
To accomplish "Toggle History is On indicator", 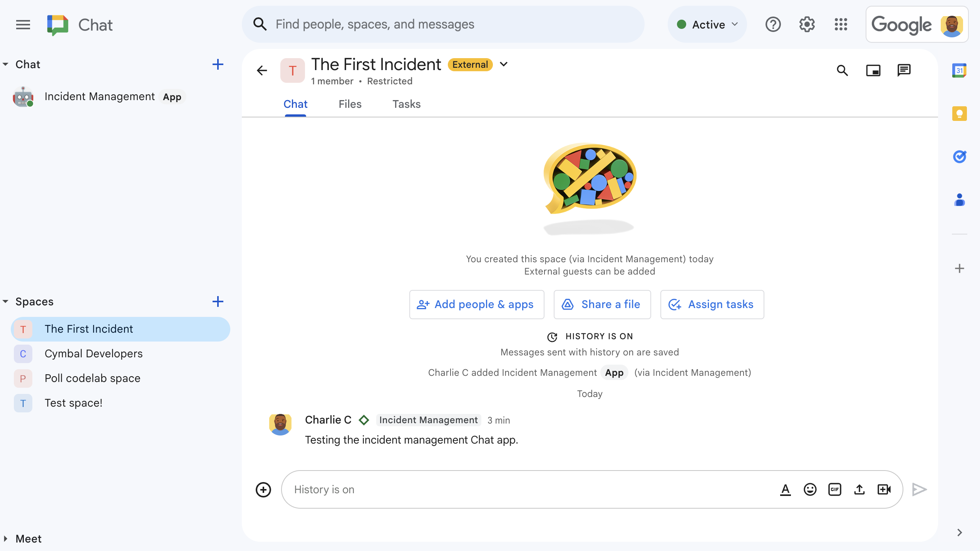I will [590, 336].
